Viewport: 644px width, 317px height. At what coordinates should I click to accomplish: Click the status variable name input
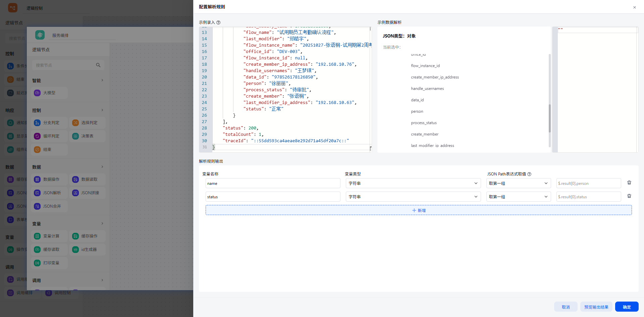(x=273, y=197)
